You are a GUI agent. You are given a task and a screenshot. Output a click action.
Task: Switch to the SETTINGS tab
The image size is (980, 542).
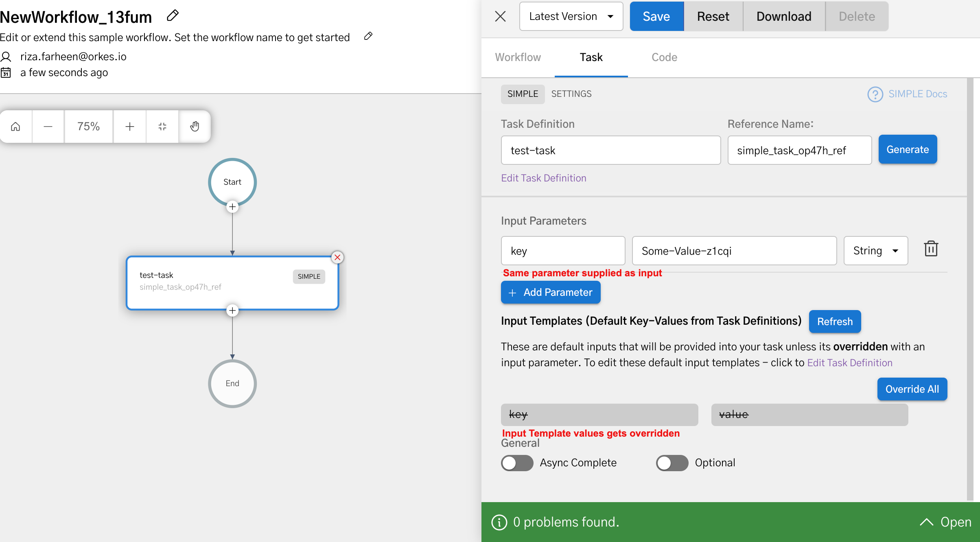tap(571, 94)
